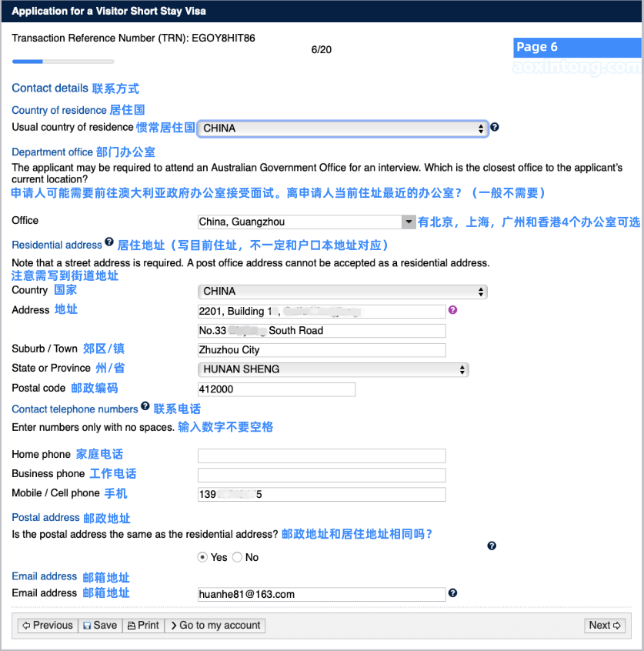
Task: Click help icon beside Contact telephone numbers
Action: [x=145, y=406]
